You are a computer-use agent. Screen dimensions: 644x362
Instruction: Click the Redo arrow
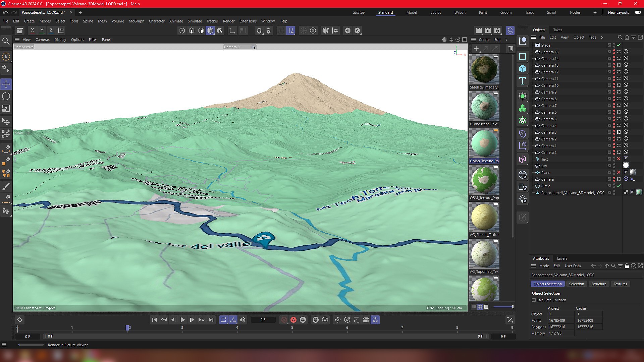(x=14, y=12)
